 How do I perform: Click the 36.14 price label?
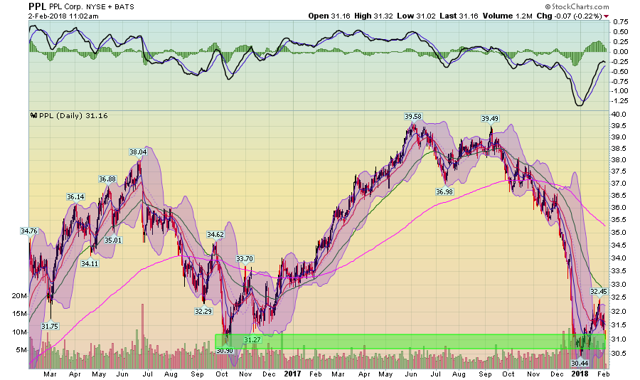click(x=76, y=197)
